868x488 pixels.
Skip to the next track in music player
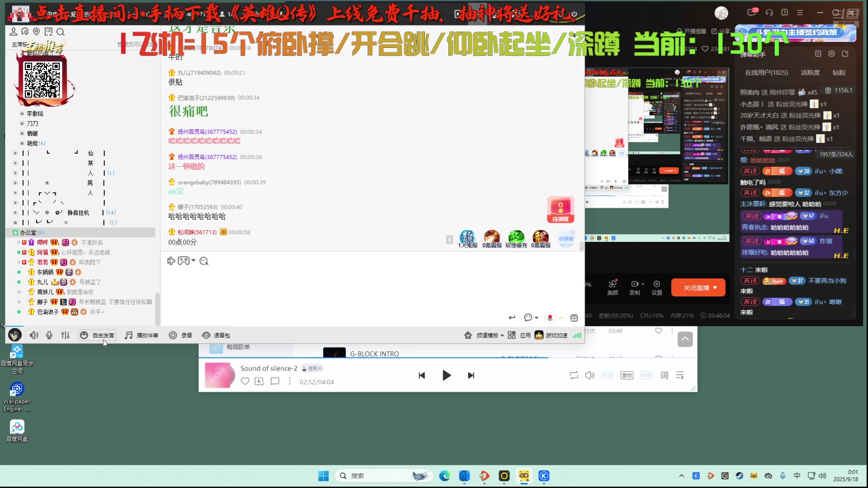pyautogui.click(x=471, y=375)
